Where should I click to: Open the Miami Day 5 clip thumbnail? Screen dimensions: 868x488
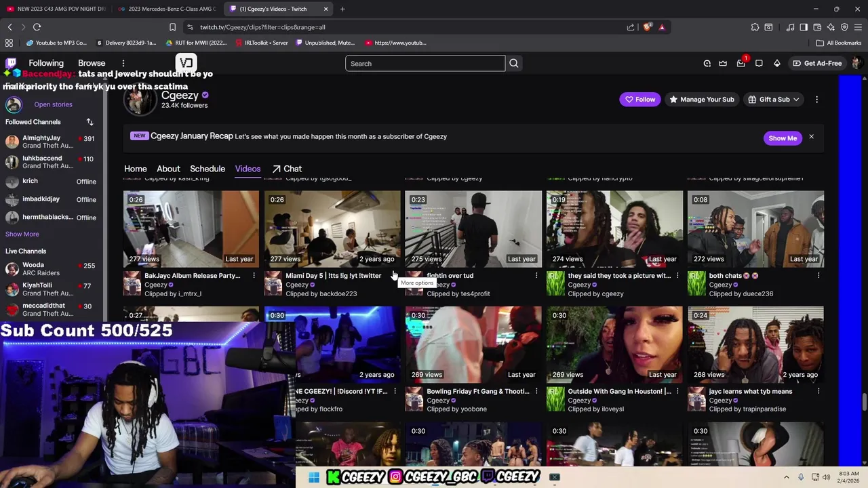pos(332,229)
